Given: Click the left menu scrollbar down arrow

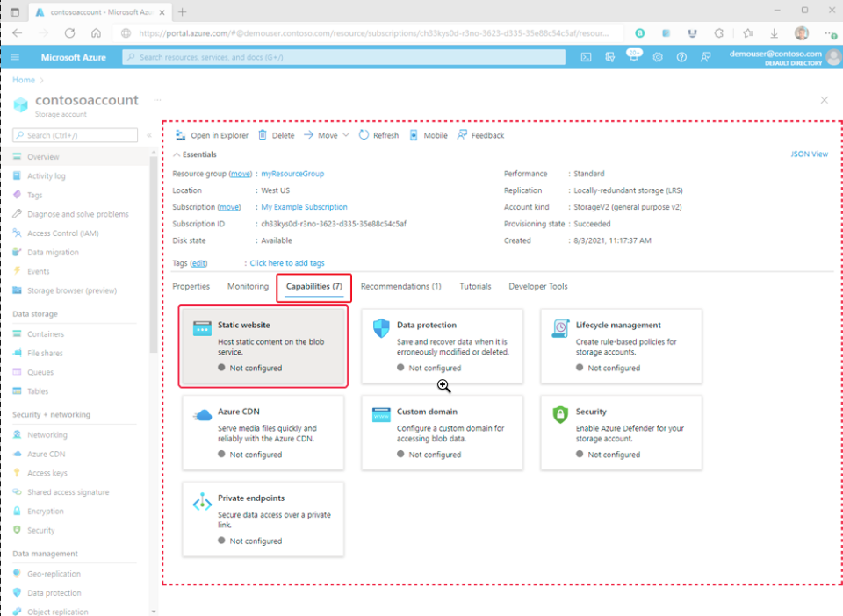Looking at the screenshot, I should pos(154,612).
